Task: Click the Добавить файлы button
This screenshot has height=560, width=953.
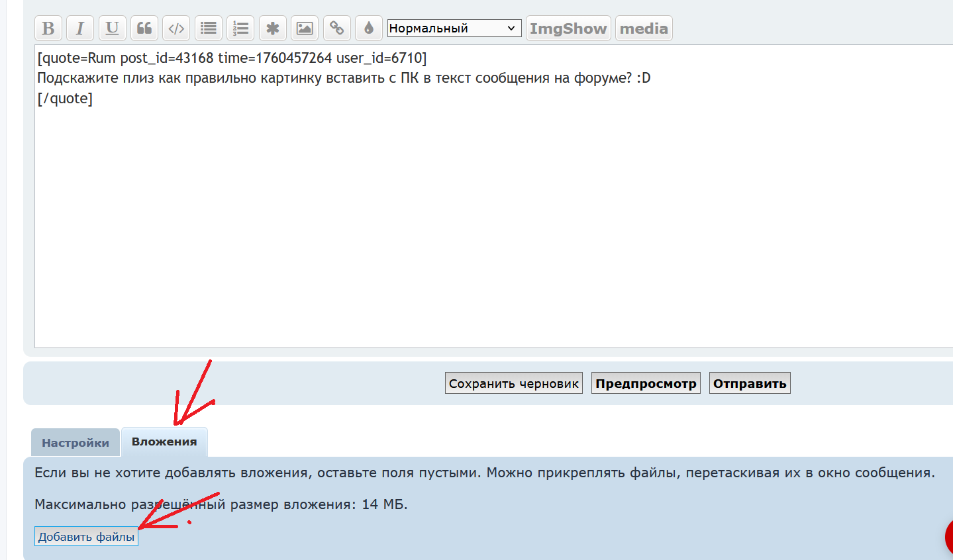Action: pyautogui.click(x=86, y=537)
